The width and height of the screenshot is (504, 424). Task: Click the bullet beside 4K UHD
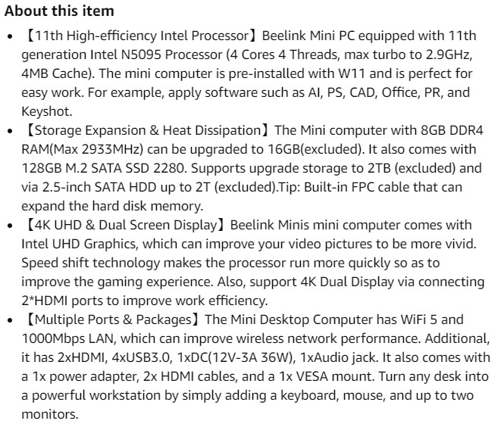10,226
